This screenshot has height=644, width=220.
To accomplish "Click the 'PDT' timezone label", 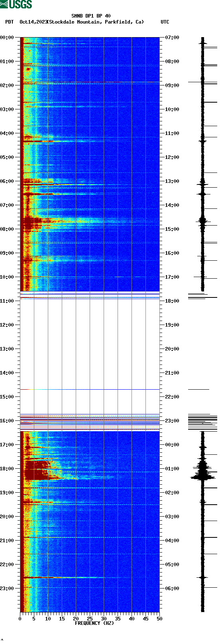I will click(10, 22).
